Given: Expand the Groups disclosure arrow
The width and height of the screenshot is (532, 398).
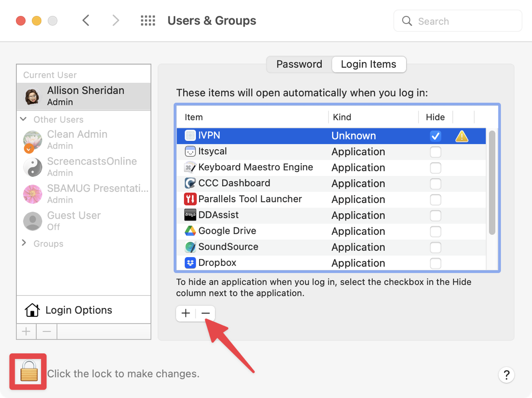Looking at the screenshot, I should pyautogui.click(x=23, y=243).
